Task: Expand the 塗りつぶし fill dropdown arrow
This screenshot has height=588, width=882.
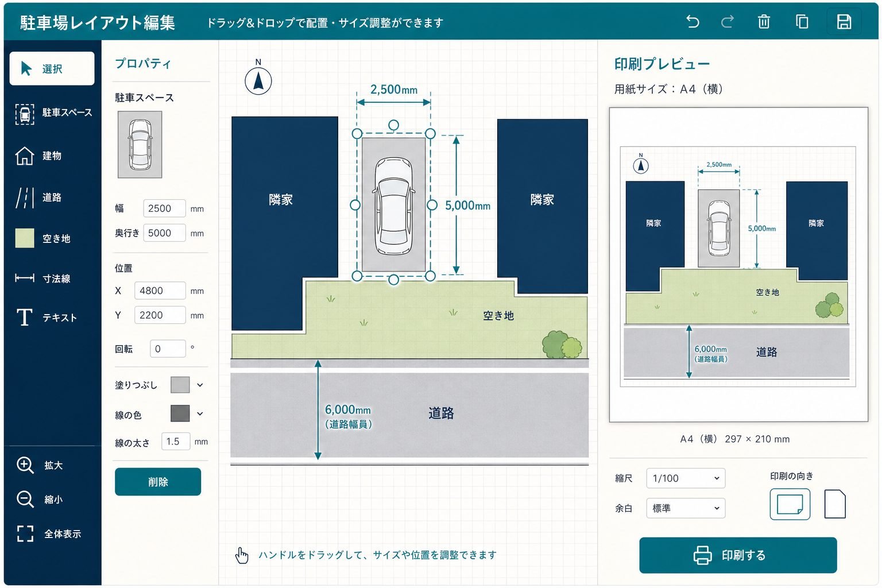Action: (x=200, y=385)
